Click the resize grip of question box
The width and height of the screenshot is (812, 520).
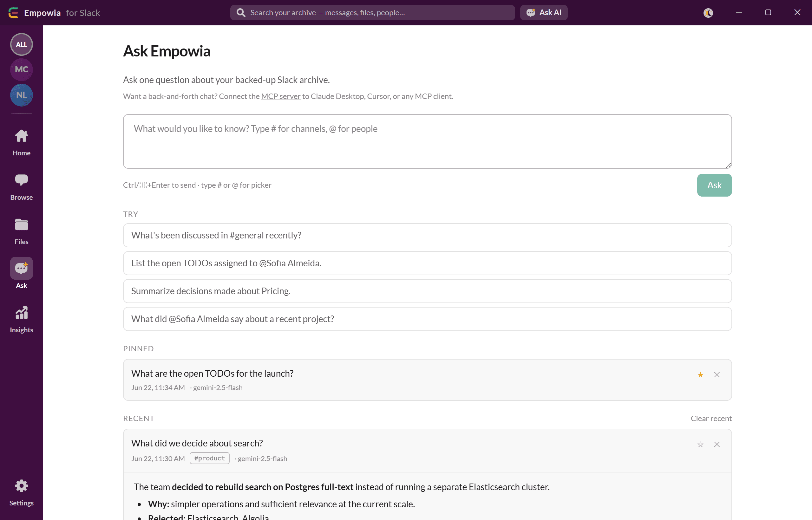(x=728, y=165)
